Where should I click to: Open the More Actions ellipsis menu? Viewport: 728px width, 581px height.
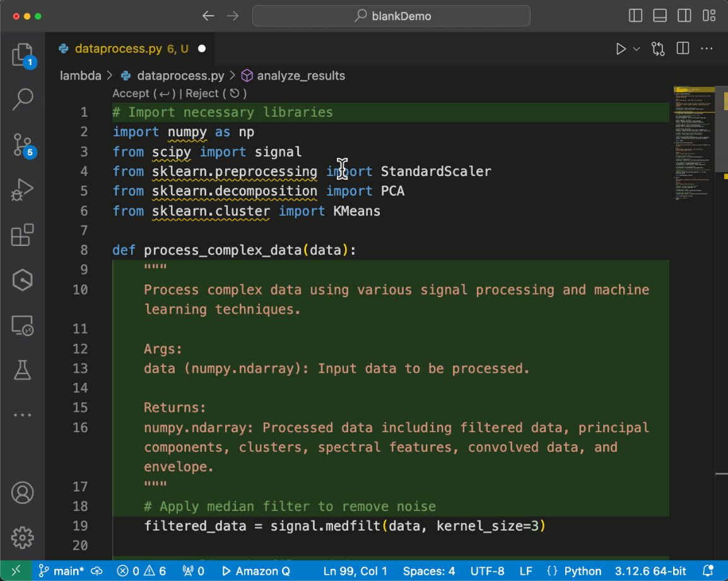click(707, 48)
